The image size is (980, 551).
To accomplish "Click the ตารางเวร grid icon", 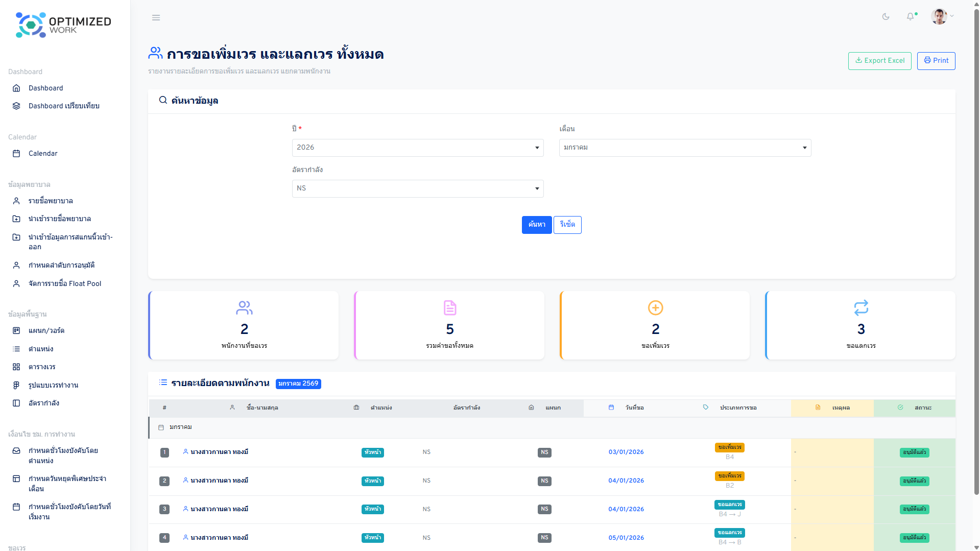I will click(16, 367).
